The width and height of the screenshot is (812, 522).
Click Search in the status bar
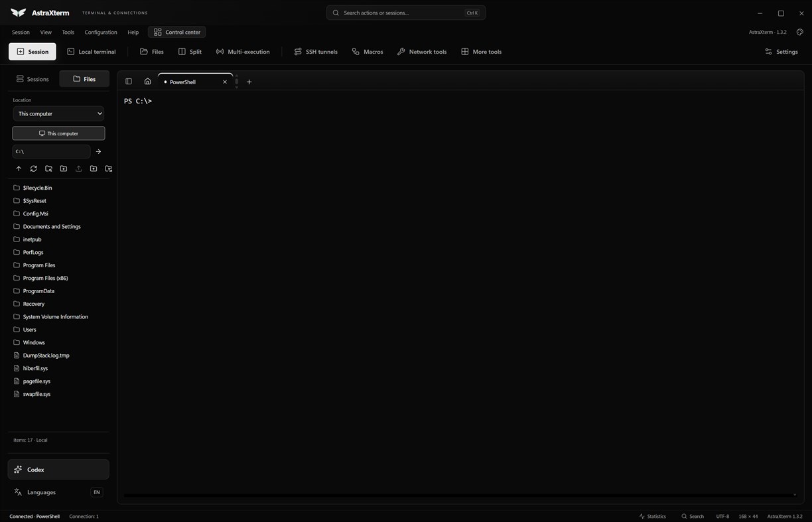692,516
